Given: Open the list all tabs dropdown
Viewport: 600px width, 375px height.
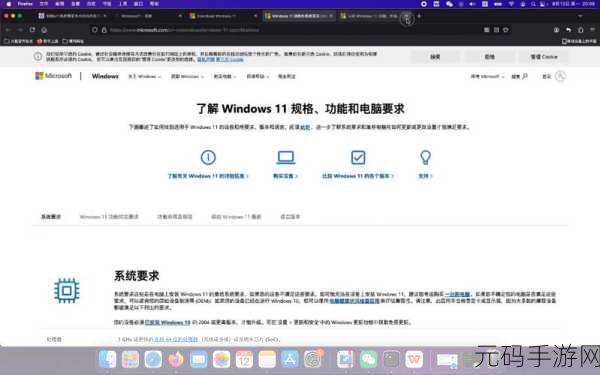Looking at the screenshot, I should tap(580, 16).
